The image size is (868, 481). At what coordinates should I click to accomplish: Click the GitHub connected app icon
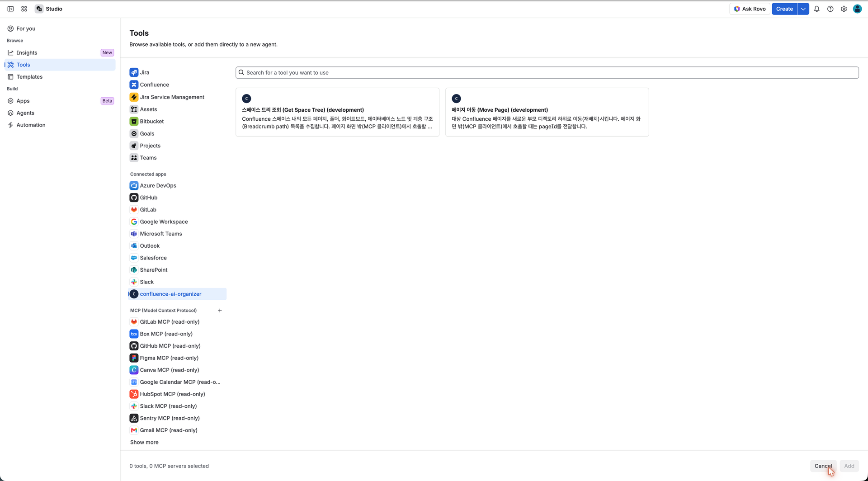coord(134,198)
